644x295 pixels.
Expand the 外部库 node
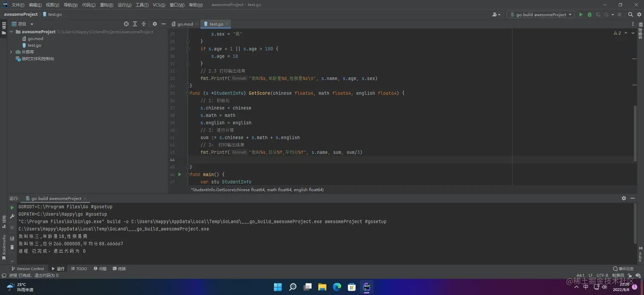(x=11, y=52)
